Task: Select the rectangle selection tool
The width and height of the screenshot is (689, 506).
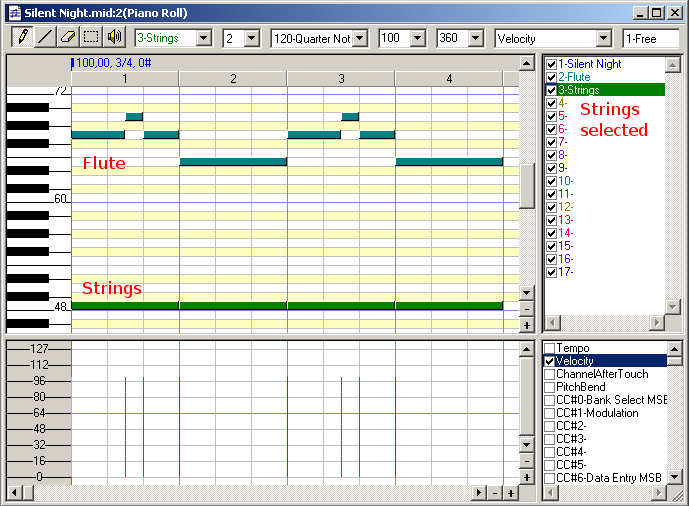Action: tap(91, 37)
